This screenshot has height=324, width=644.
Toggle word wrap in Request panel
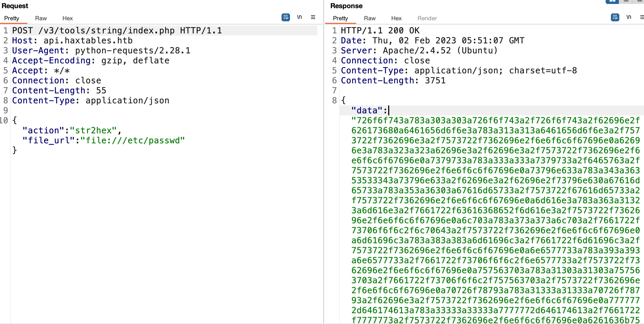(x=285, y=17)
